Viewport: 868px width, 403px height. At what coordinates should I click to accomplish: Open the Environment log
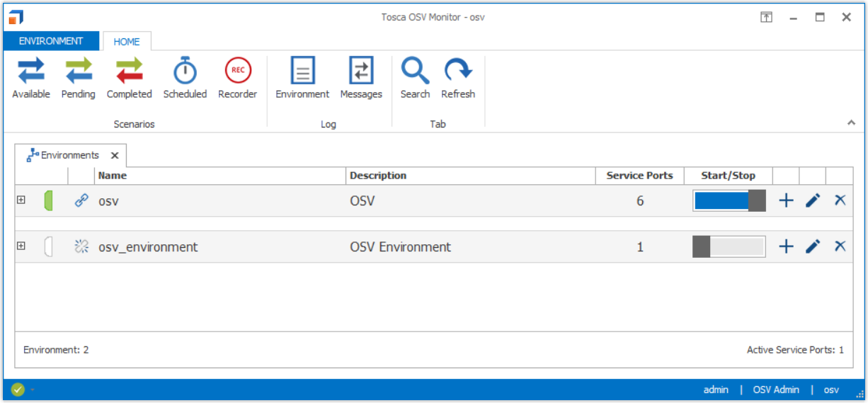(x=302, y=78)
